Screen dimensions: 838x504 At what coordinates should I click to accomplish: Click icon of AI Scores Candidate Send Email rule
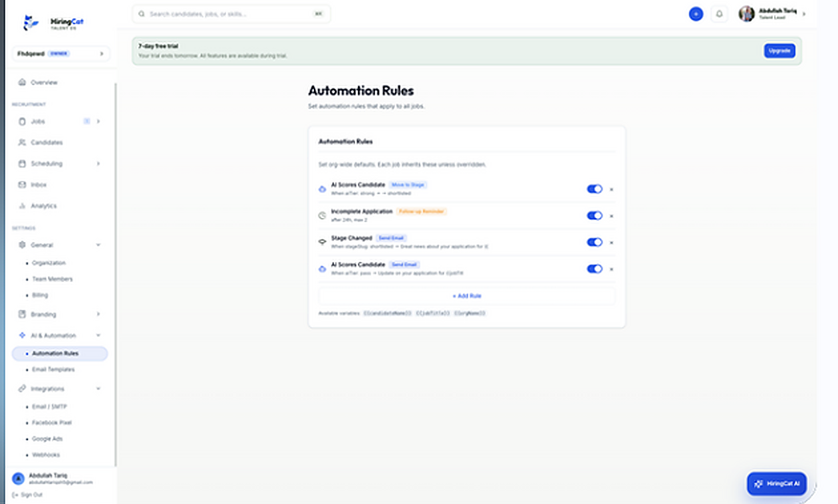coord(322,269)
